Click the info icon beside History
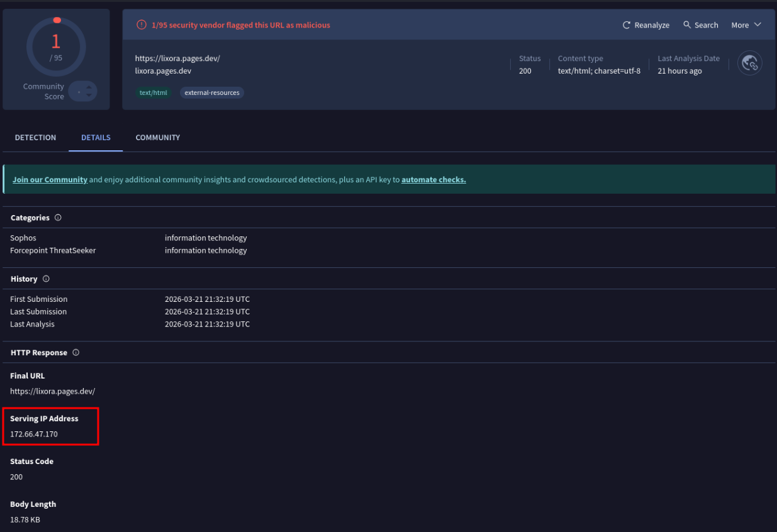Screen dimensions: 777x532 [x=46, y=279]
